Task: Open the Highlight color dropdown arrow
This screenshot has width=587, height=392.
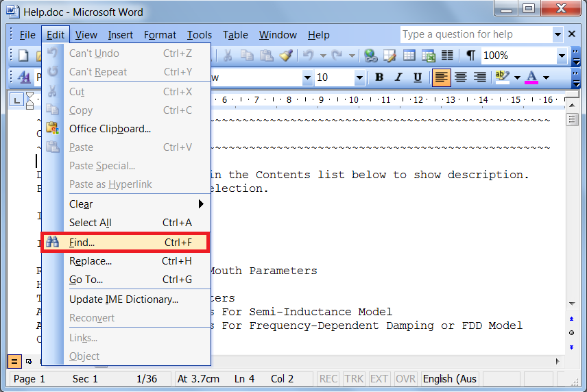Action: click(517, 78)
